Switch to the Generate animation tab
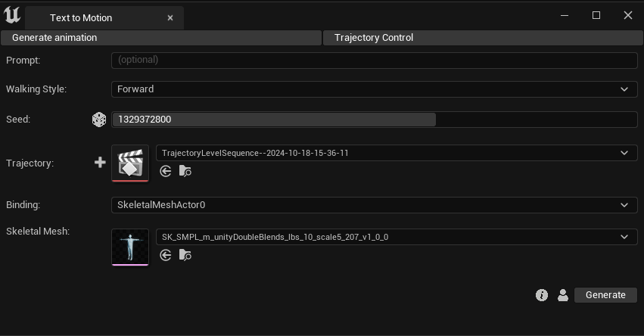 161,38
